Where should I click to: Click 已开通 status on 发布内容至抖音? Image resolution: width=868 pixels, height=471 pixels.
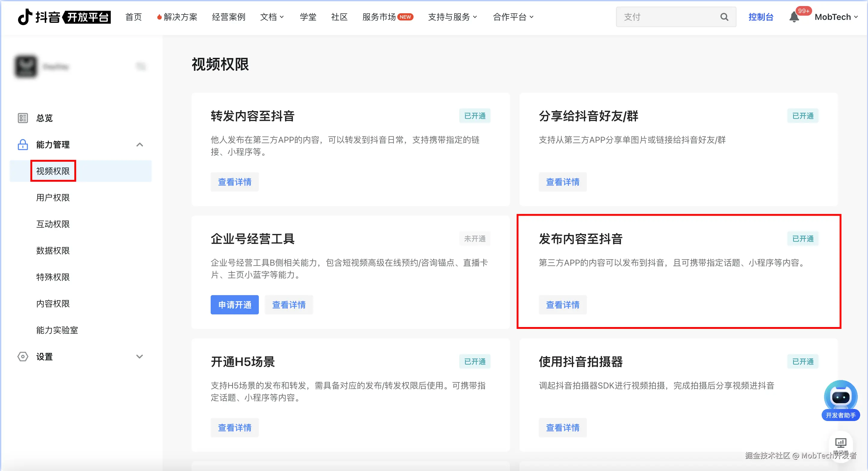pyautogui.click(x=803, y=239)
